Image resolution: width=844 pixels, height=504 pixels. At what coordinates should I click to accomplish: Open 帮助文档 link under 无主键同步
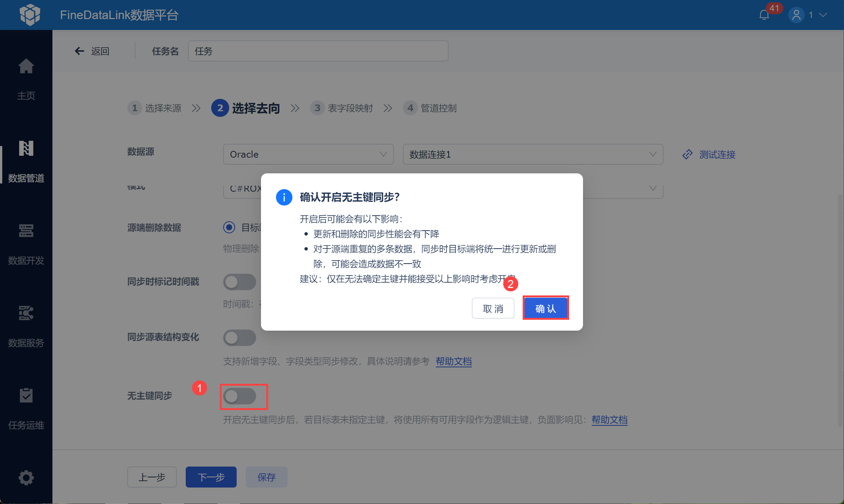(609, 420)
